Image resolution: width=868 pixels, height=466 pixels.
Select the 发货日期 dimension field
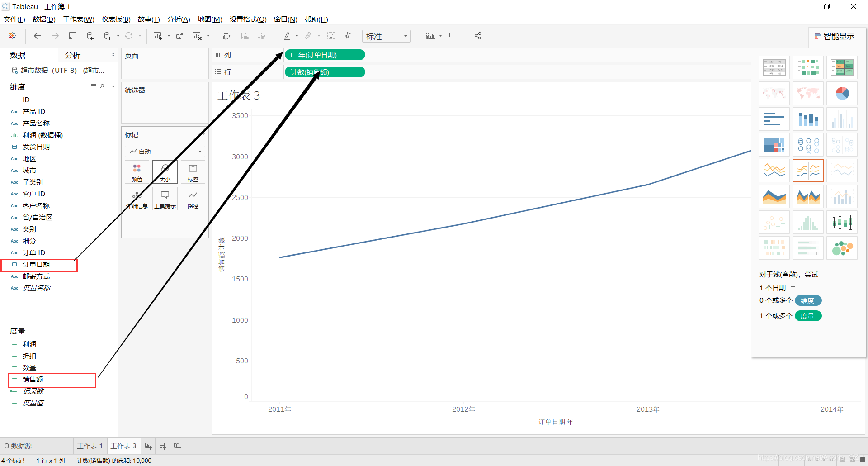click(36, 147)
